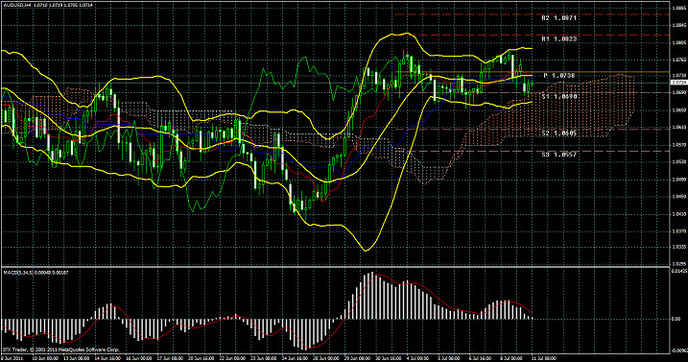The image size is (688, 362).
Task: Click the 0.00 zero level on MACD scale
Action: [x=676, y=319]
